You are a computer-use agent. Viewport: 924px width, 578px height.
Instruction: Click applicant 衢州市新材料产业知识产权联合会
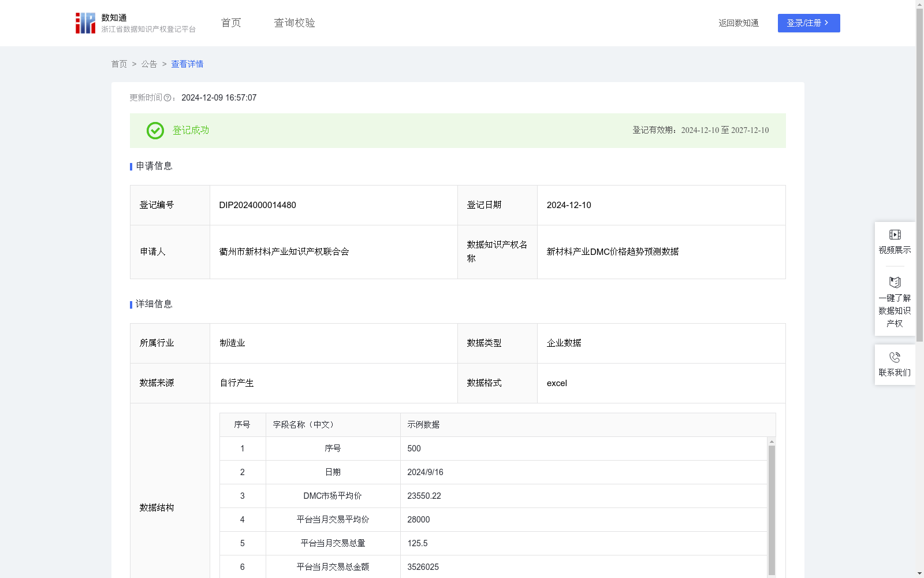tap(284, 251)
